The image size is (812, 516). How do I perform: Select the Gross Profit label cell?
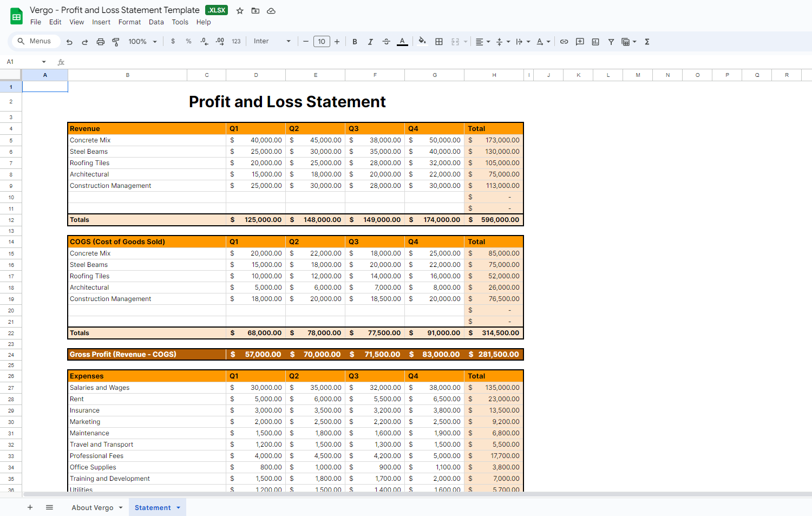click(147, 355)
